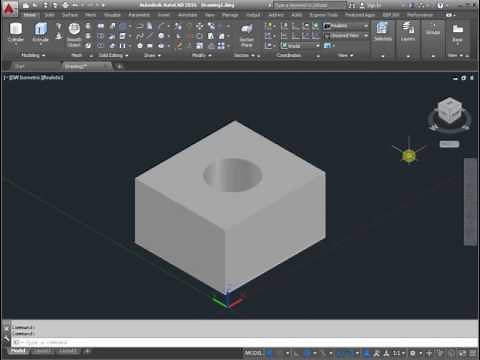Open the Unsaved View dropdown
The height and width of the screenshot is (360, 480).
tap(346, 36)
